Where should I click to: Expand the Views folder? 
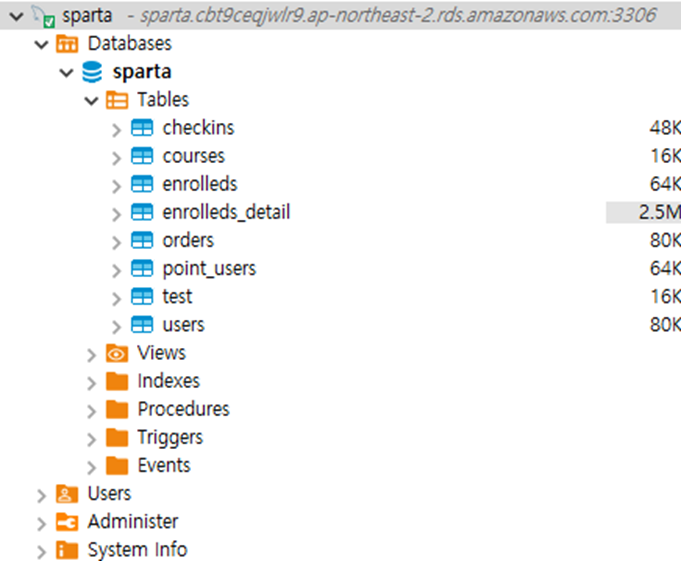coord(91,355)
